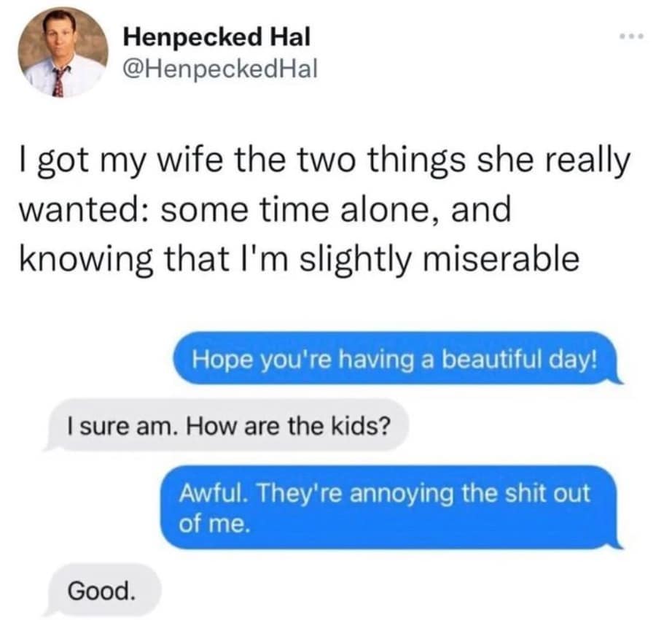Visit the @HenpeckedHal handle link
Viewport: 672px width, 620px height.
[x=220, y=69]
